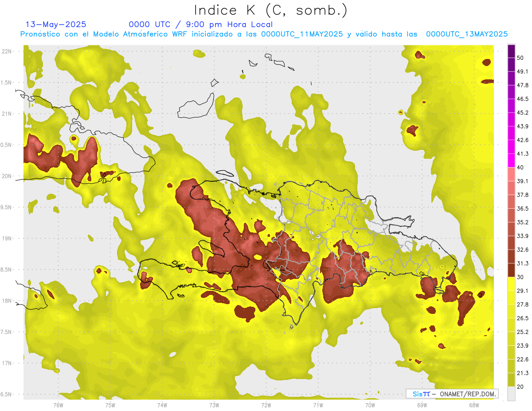Click the colorbar value '40'

click(520, 168)
